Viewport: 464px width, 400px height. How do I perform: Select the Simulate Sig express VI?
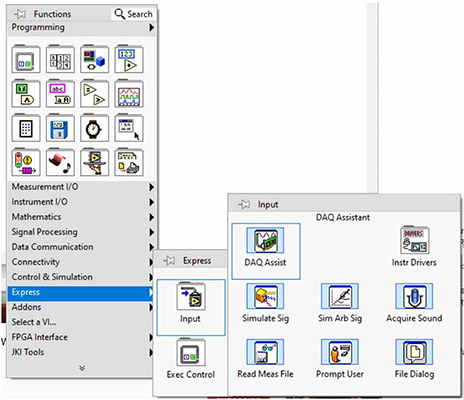[265, 303]
